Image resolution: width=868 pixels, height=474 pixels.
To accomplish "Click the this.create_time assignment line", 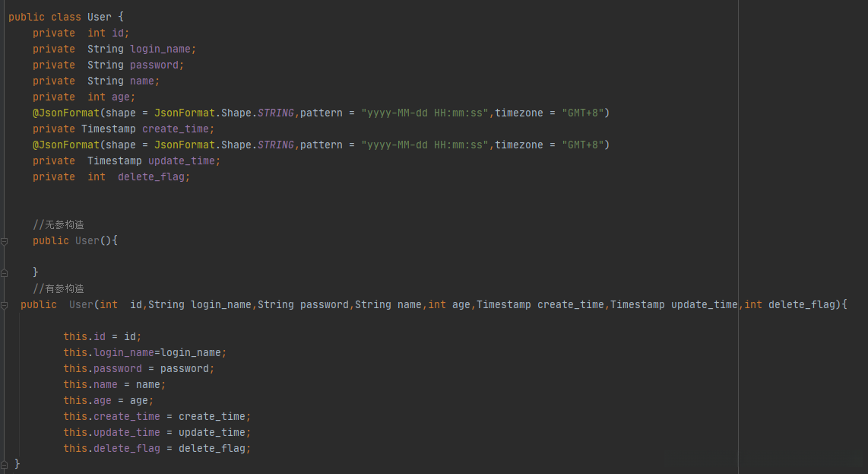I will point(157,416).
